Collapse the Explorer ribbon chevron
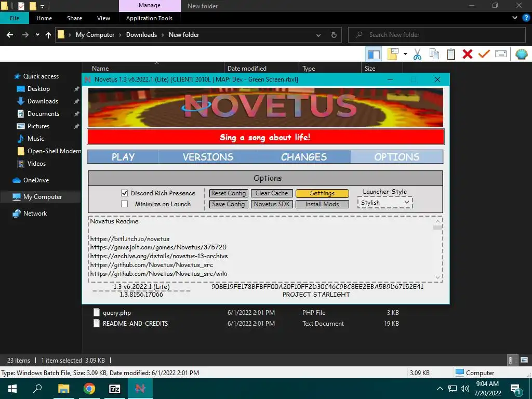 coord(515,18)
